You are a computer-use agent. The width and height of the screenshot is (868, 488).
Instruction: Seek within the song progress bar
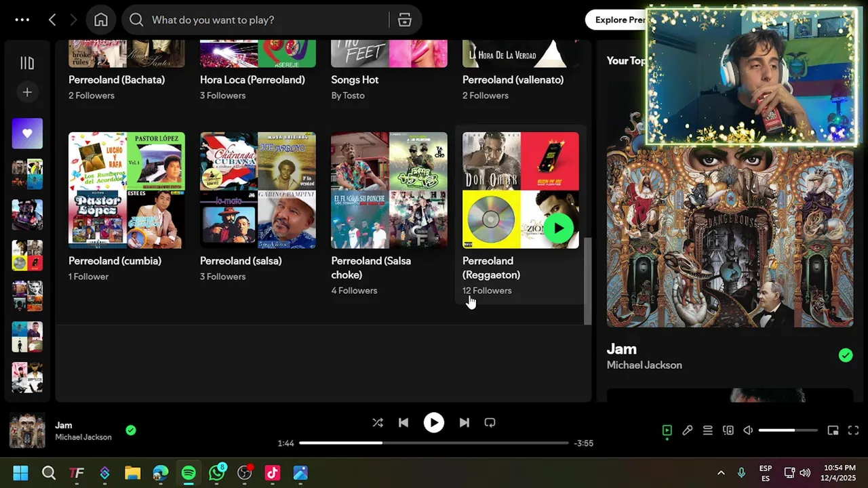[x=434, y=443]
